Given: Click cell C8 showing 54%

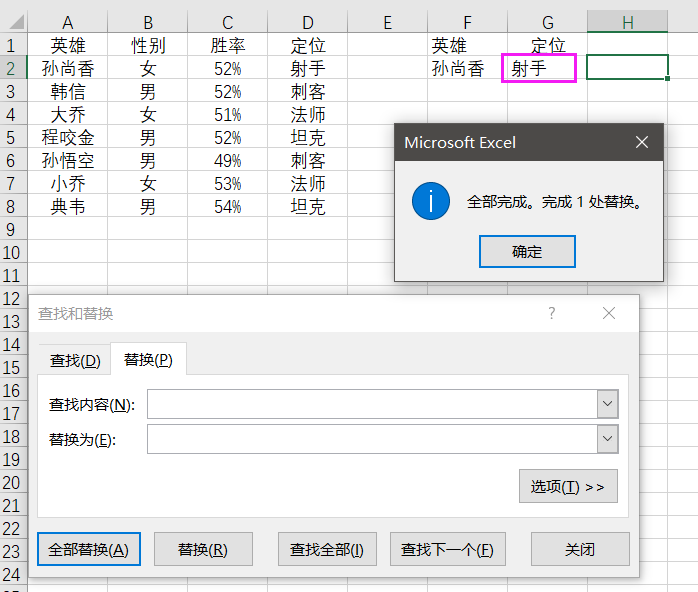Looking at the screenshot, I should pyautogui.click(x=227, y=207).
